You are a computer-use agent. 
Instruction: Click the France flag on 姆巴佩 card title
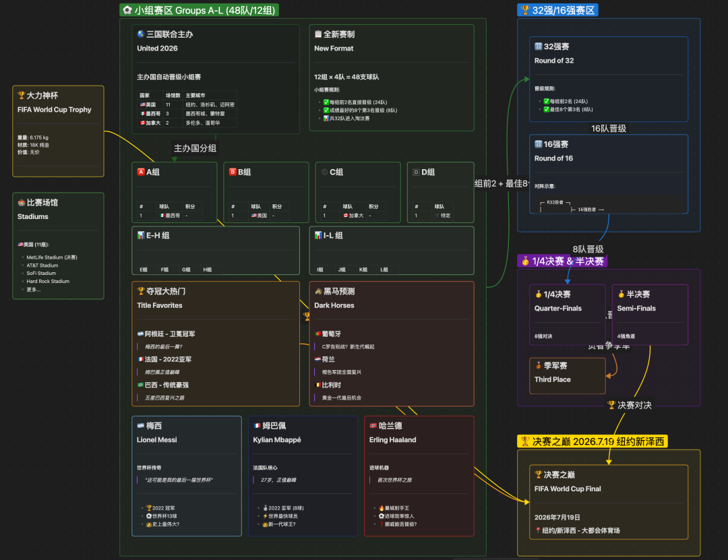pyautogui.click(x=257, y=425)
